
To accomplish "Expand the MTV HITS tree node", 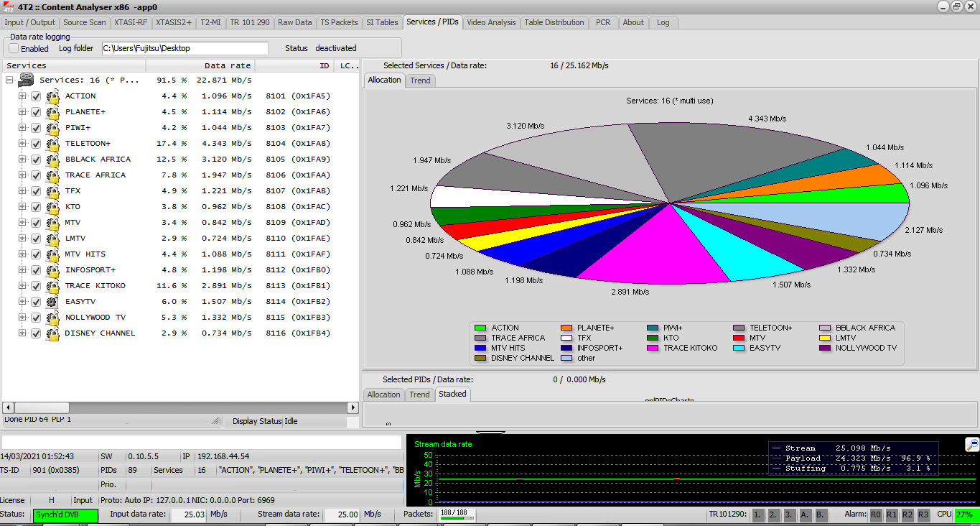I will pos(22,254).
